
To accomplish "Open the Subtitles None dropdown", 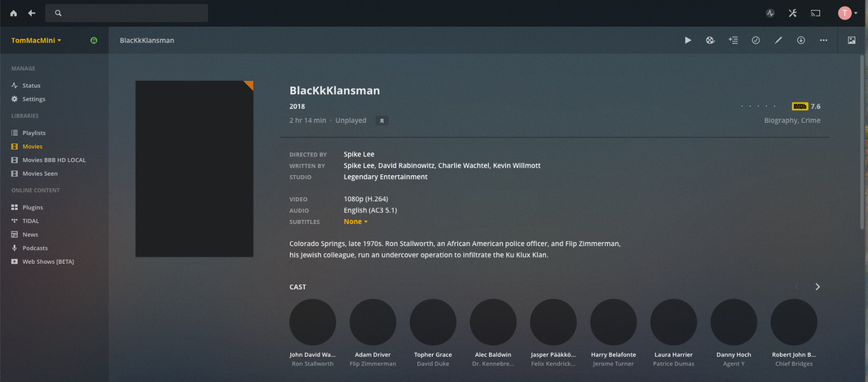I will [355, 222].
